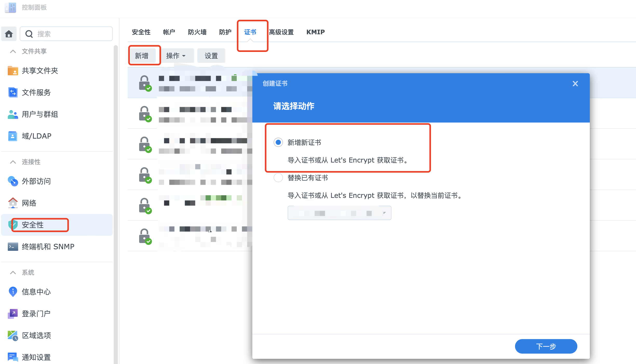Click the 新增 button
Image resolution: width=636 pixels, height=364 pixels.
[142, 56]
